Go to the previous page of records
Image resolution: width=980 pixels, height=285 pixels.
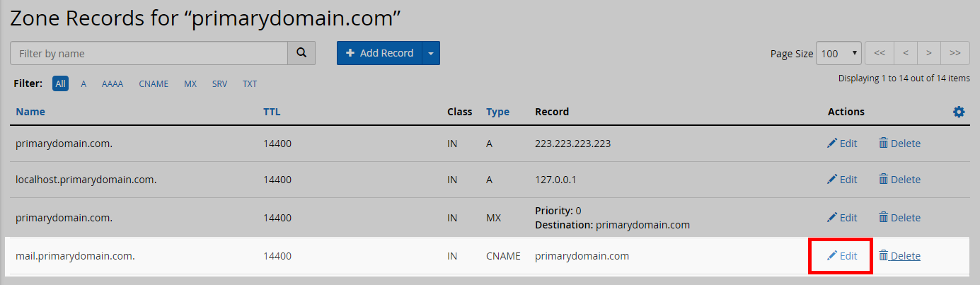click(x=905, y=53)
